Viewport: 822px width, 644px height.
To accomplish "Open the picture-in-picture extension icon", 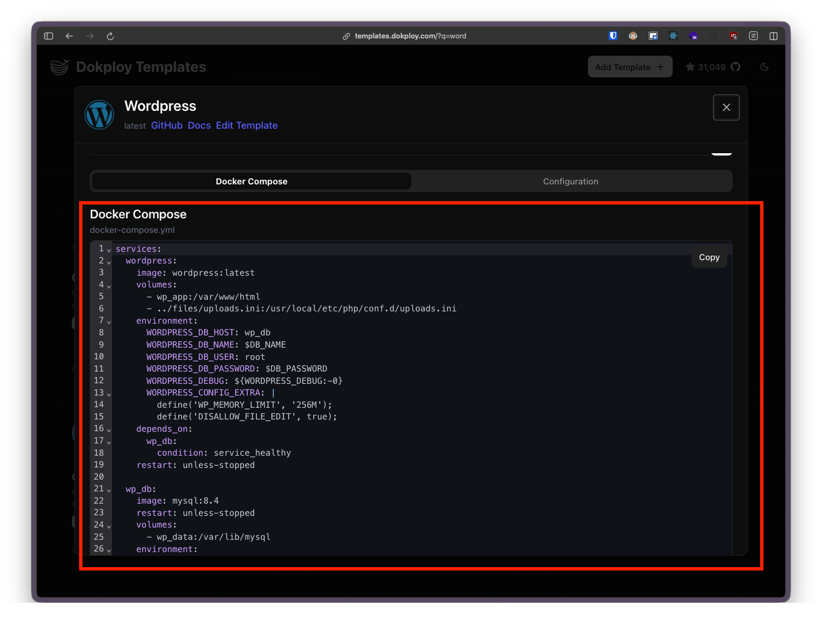I will (x=653, y=36).
